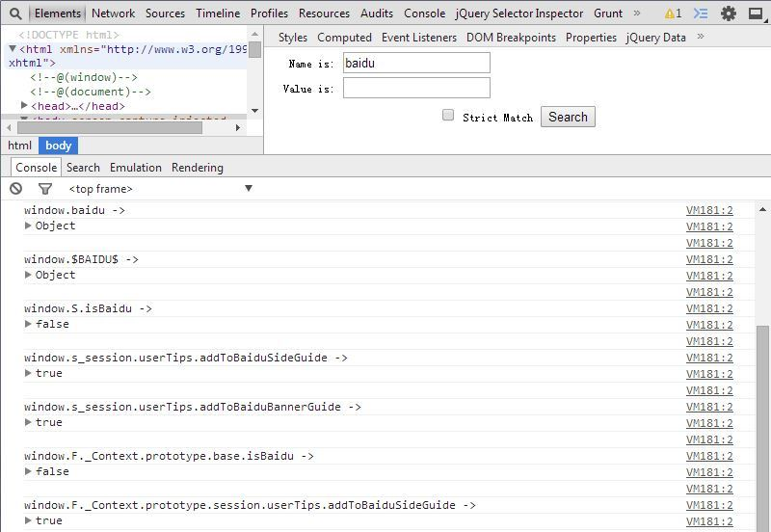This screenshot has height=532, width=771.
Task: Expand the head element node
Action: [x=23, y=105]
